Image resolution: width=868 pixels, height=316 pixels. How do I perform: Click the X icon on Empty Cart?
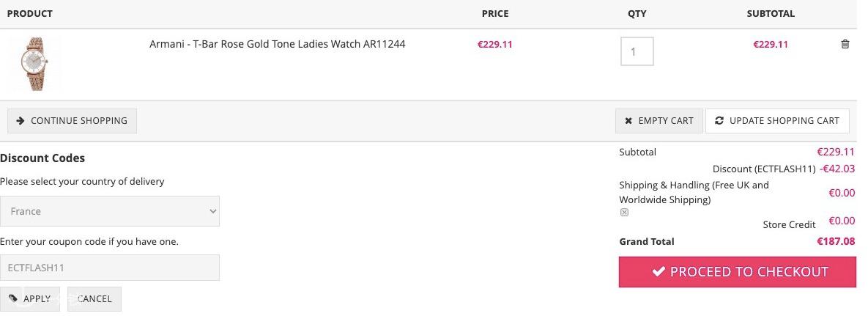click(x=628, y=121)
